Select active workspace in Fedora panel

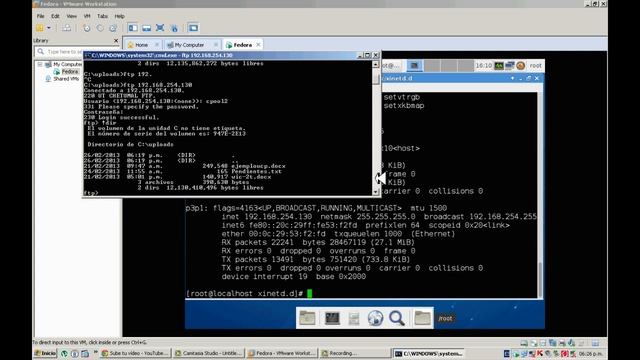(x=414, y=65)
